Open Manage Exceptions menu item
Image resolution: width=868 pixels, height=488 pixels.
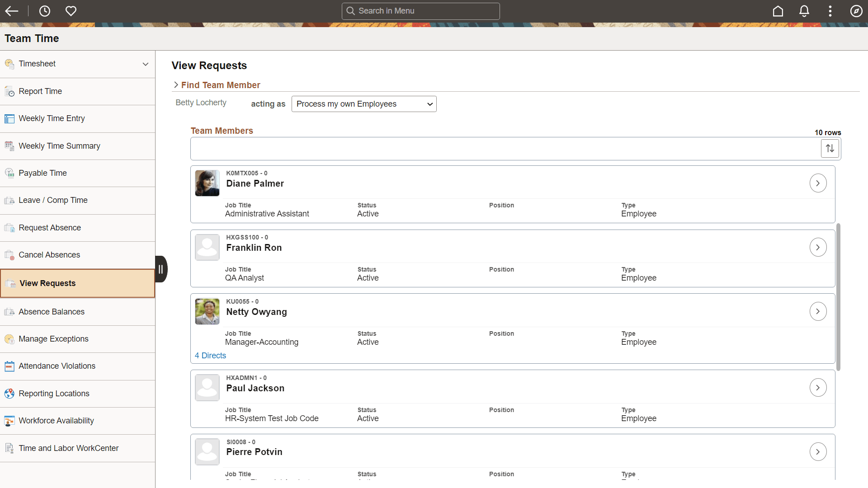point(53,339)
